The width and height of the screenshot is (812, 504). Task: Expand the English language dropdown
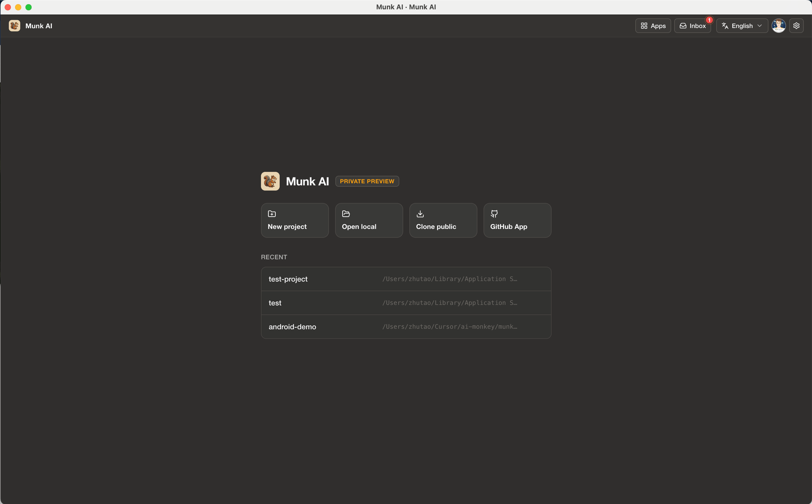[x=742, y=26]
